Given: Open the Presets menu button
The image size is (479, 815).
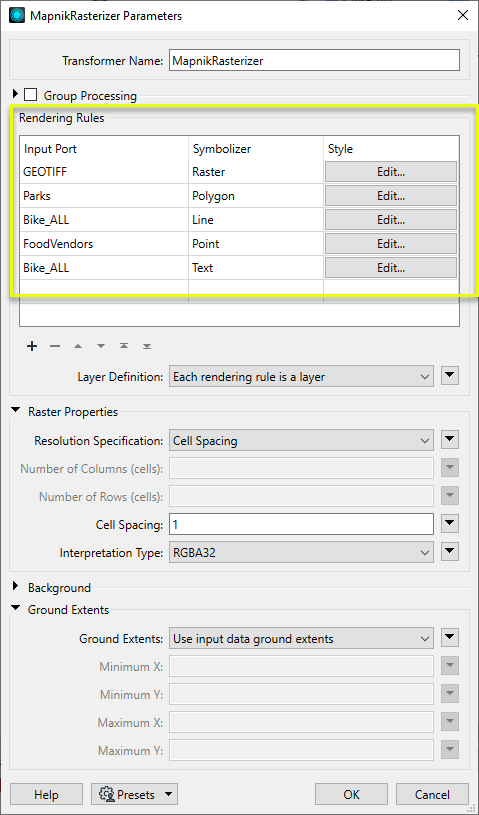Looking at the screenshot, I should 134,795.
